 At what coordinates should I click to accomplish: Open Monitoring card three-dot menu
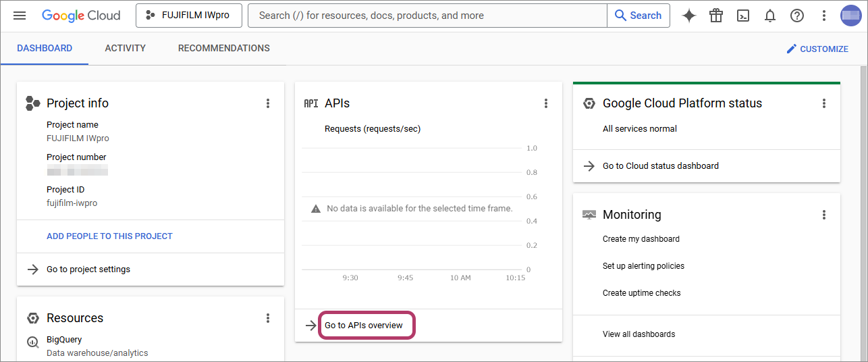coord(823,215)
